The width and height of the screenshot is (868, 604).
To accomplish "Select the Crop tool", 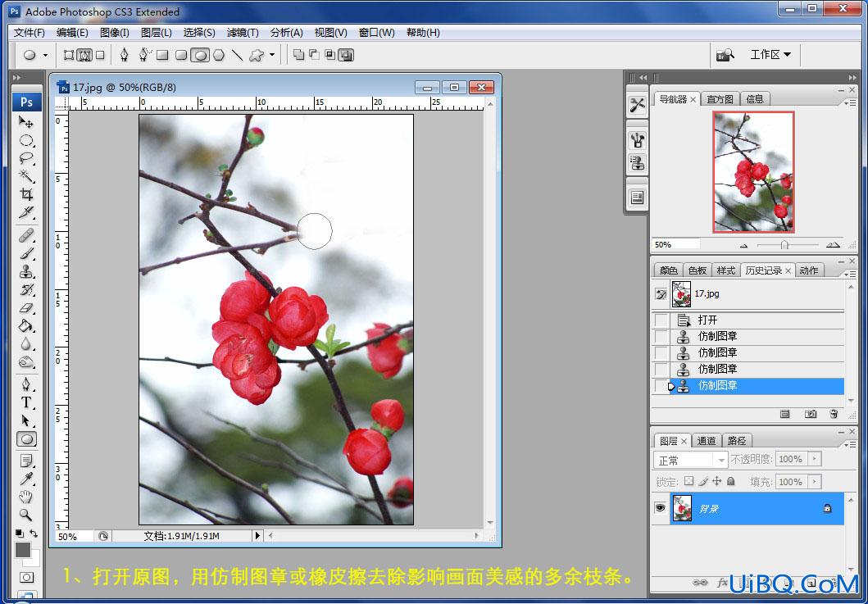I will tap(26, 193).
